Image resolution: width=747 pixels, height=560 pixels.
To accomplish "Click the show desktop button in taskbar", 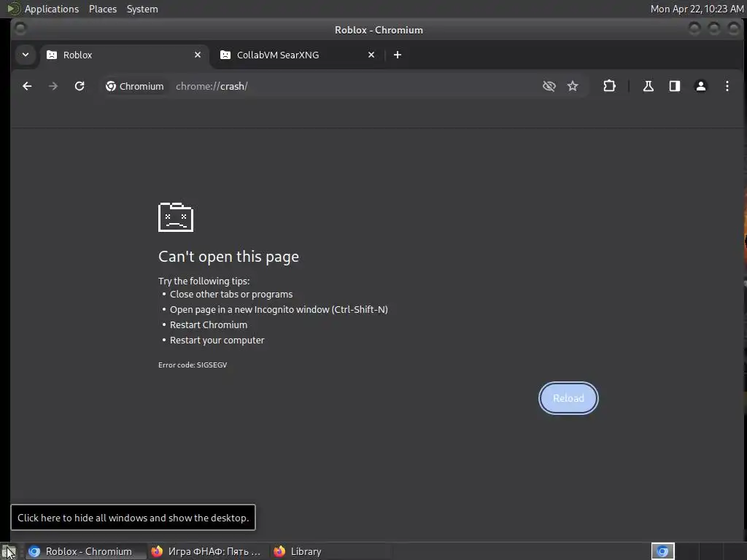I will coord(9,551).
